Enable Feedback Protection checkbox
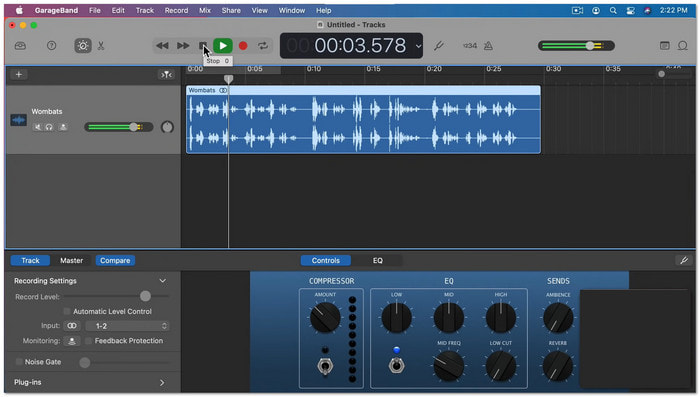The width and height of the screenshot is (700, 397). tap(88, 341)
